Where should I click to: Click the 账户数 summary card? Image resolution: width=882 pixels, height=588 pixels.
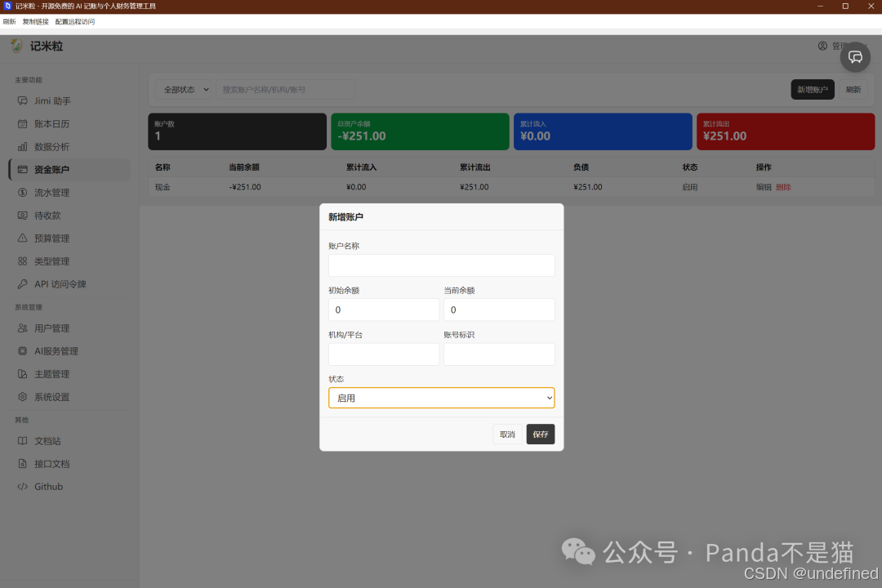pos(237,131)
